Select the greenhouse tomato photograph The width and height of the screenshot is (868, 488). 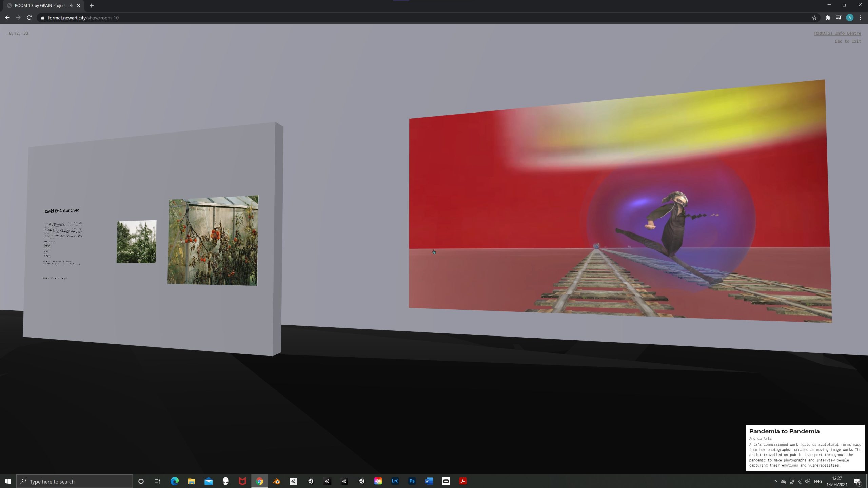coord(213,241)
